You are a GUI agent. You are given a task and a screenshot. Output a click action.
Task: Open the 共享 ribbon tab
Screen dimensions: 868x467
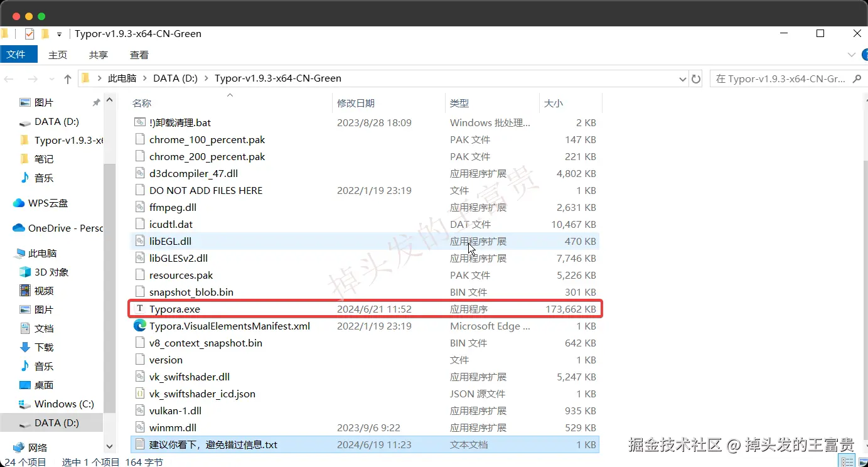tap(99, 55)
